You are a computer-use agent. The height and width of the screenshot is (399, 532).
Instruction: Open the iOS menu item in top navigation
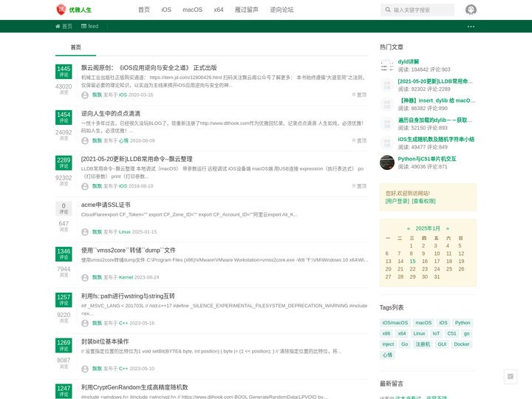click(x=166, y=10)
